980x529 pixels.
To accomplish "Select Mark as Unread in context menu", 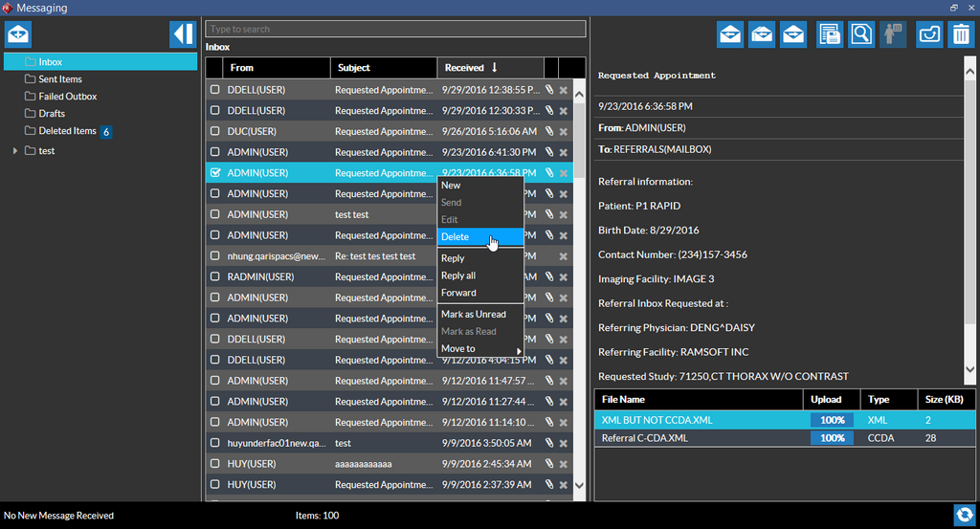I will 474,315.
